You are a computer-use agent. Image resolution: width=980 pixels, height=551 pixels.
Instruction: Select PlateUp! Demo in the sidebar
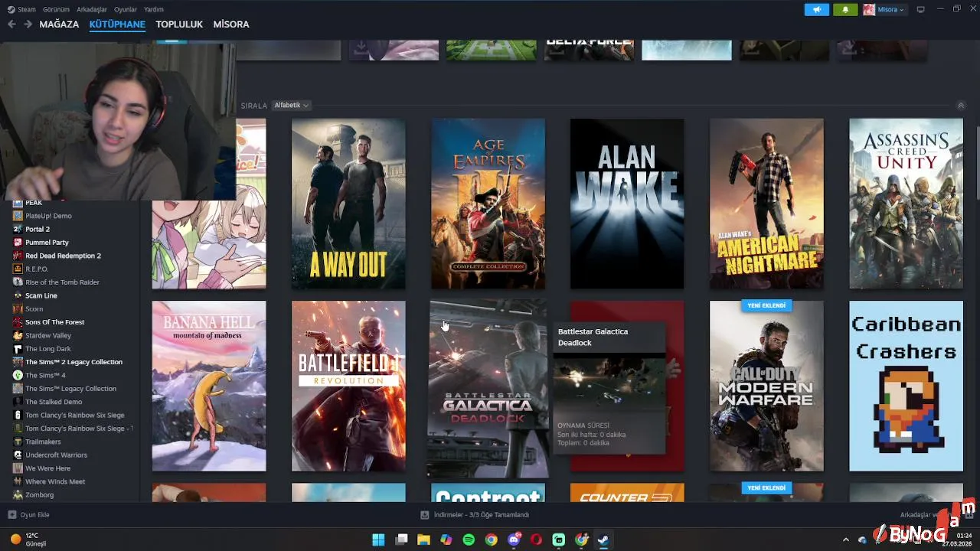coord(48,216)
